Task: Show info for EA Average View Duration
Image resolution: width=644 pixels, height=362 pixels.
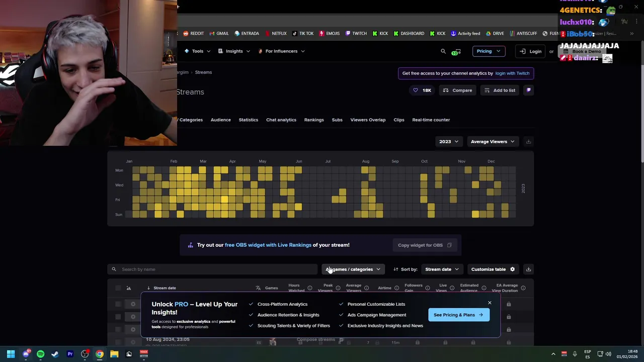Action: coord(523,288)
